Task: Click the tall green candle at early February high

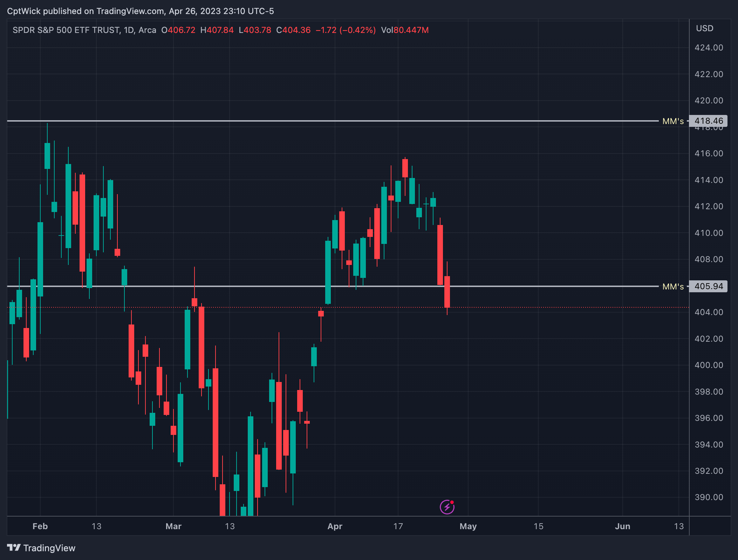Action: point(47,156)
